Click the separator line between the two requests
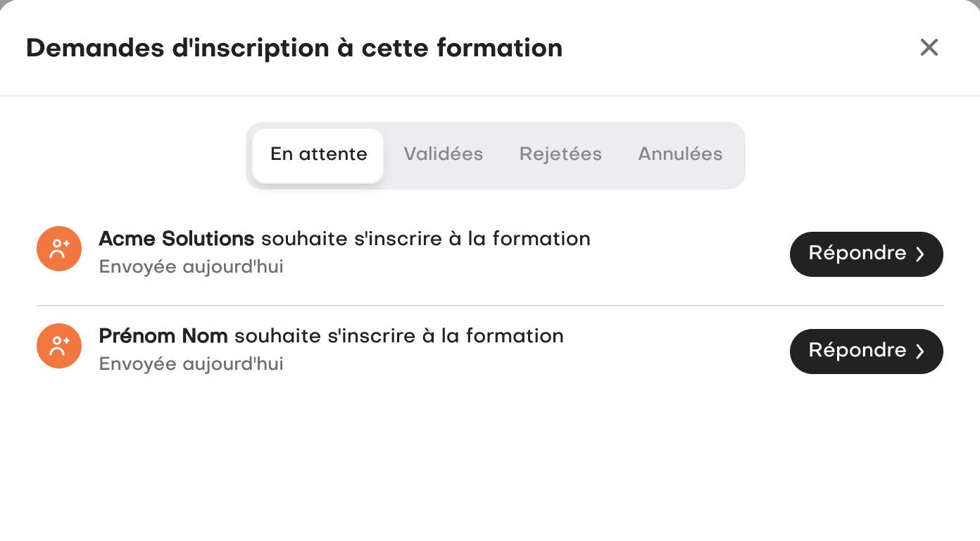This screenshot has height=541, width=980. (489, 306)
